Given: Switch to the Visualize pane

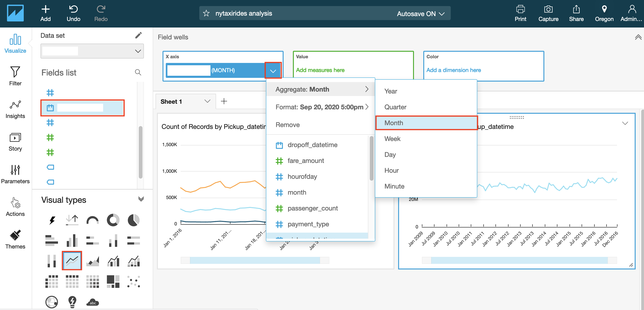Looking at the screenshot, I should pyautogui.click(x=15, y=44).
